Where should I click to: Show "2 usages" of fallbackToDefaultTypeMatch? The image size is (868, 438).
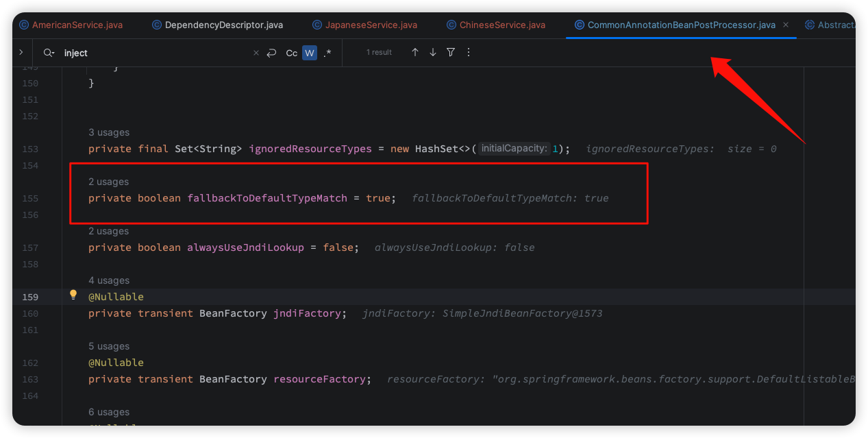tap(109, 182)
